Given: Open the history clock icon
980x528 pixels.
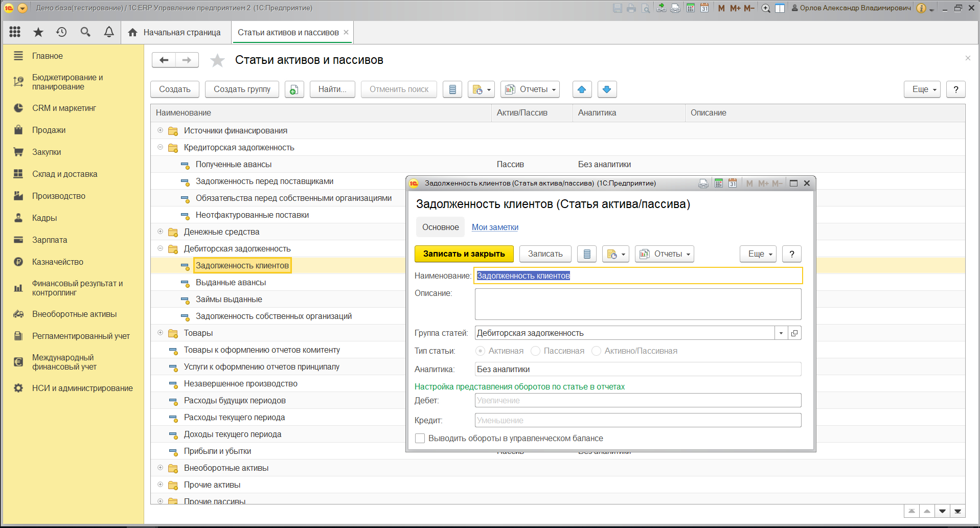Looking at the screenshot, I should coord(61,32).
